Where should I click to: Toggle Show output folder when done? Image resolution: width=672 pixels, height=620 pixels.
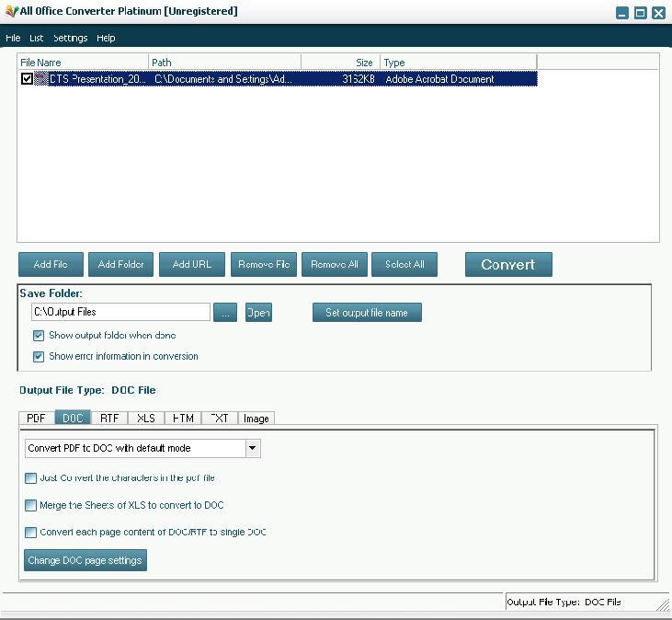(x=39, y=336)
